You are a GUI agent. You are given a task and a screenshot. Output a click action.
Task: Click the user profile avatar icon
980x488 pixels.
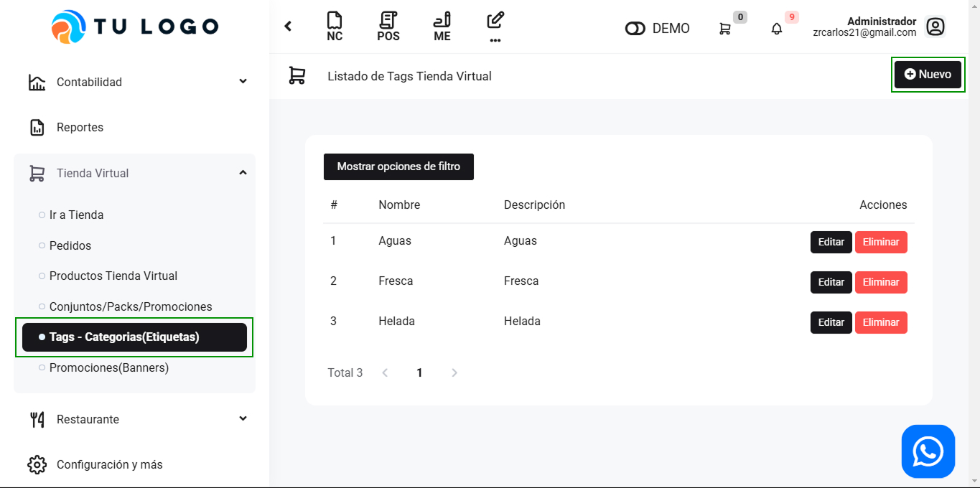[x=935, y=27]
